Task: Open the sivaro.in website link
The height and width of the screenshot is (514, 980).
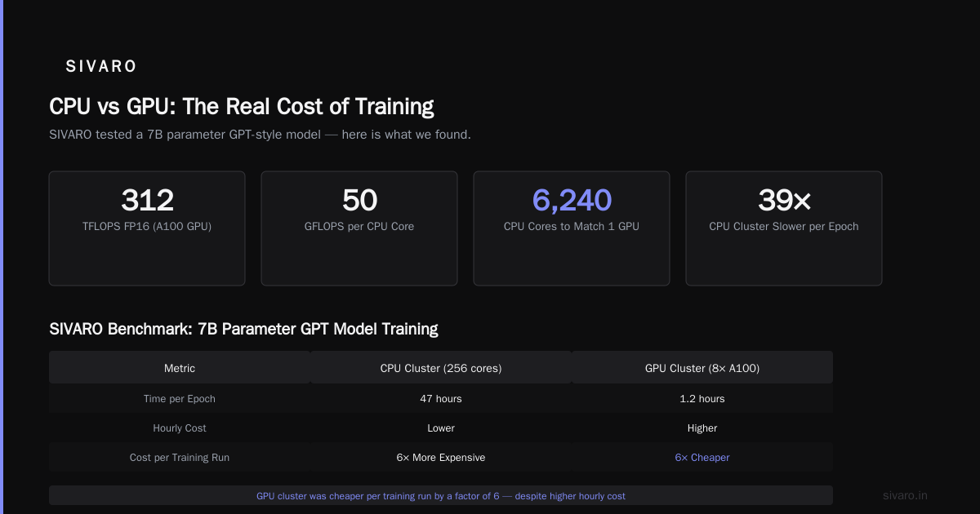Action: pyautogui.click(x=906, y=495)
